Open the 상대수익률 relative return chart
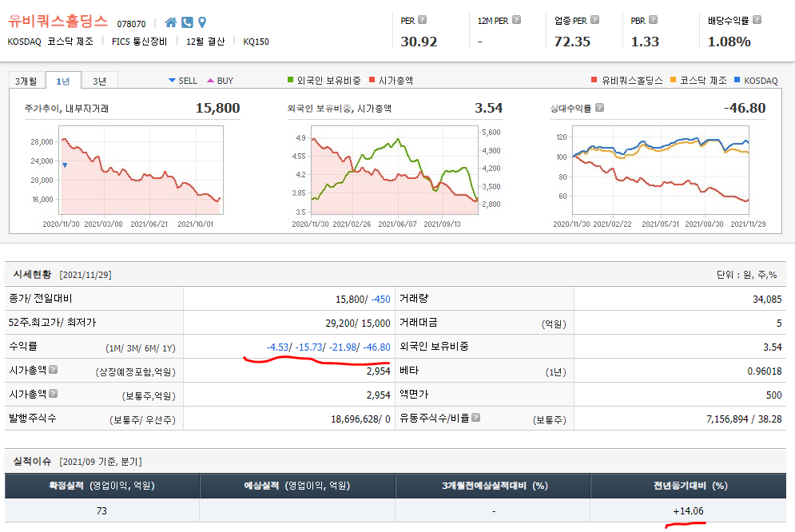The height and width of the screenshot is (532, 795). [661, 170]
